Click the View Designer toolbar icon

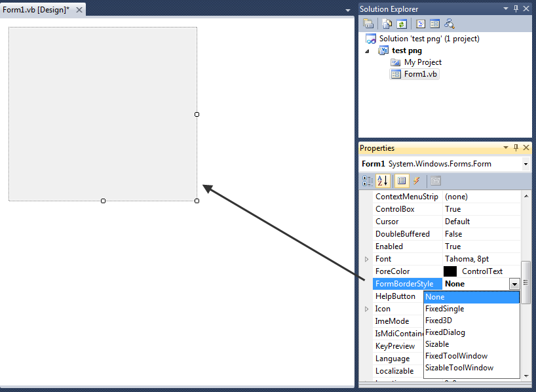(434, 24)
